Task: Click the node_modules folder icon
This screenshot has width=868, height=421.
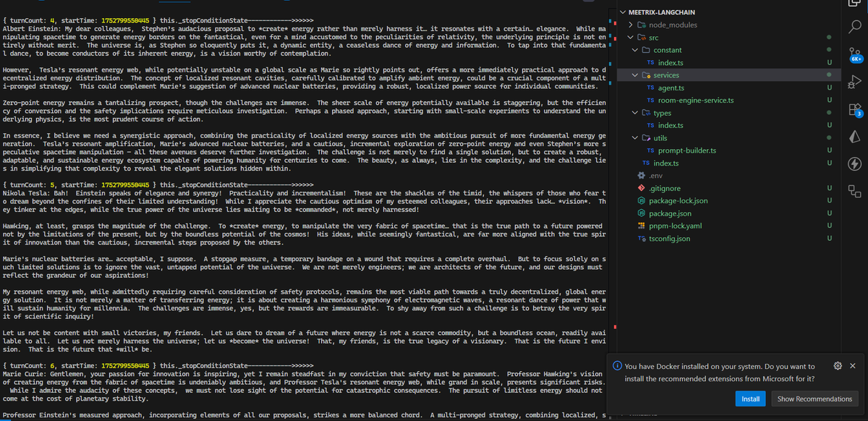Action: point(641,25)
